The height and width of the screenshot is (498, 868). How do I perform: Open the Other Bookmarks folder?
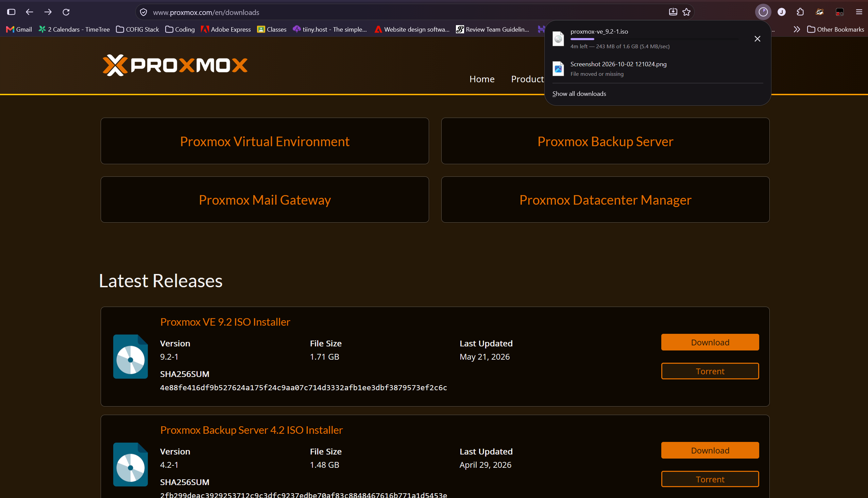pos(835,30)
